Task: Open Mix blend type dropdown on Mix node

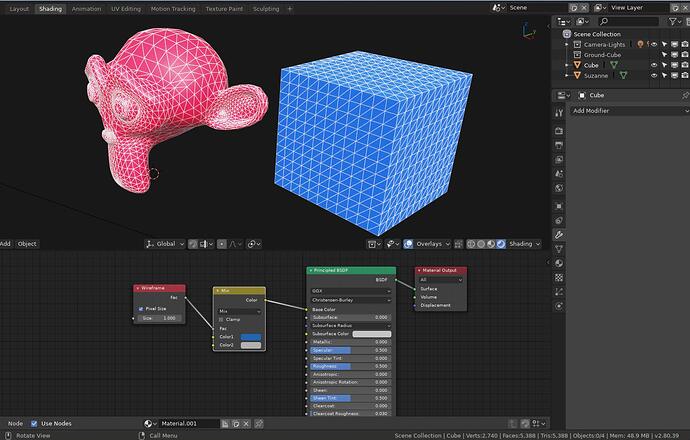Action: (x=239, y=311)
